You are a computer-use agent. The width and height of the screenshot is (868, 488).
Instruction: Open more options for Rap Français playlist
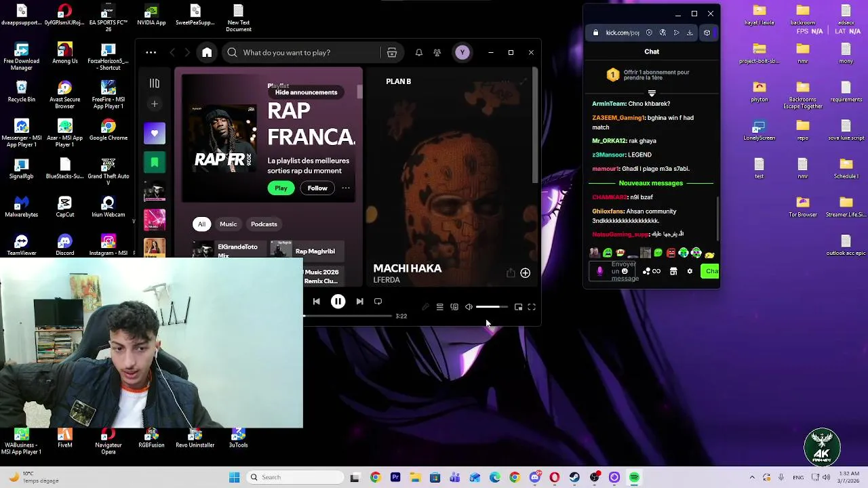tap(346, 188)
